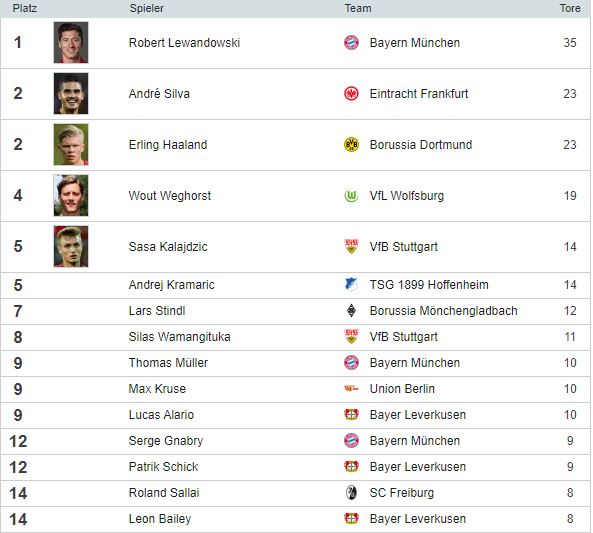Click Bayer Leverkusen crest in Lucas Alario row
Screen dimensions: 593x533
[351, 415]
